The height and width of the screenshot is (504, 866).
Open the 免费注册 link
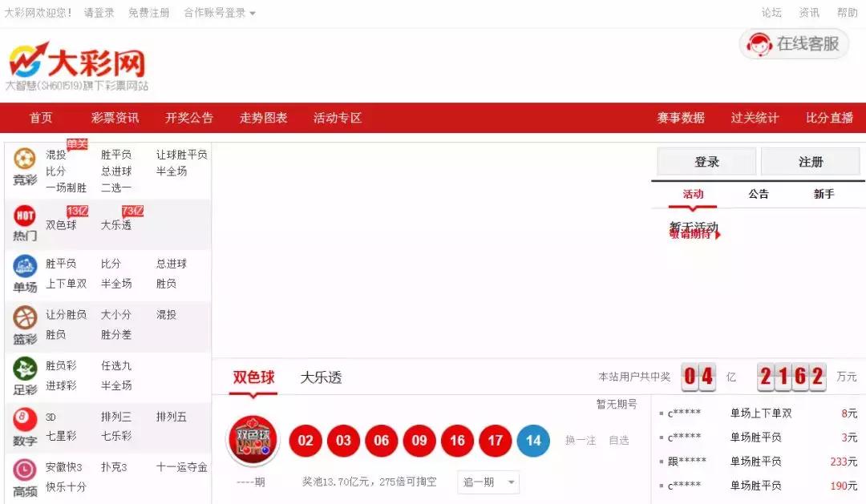coord(149,13)
